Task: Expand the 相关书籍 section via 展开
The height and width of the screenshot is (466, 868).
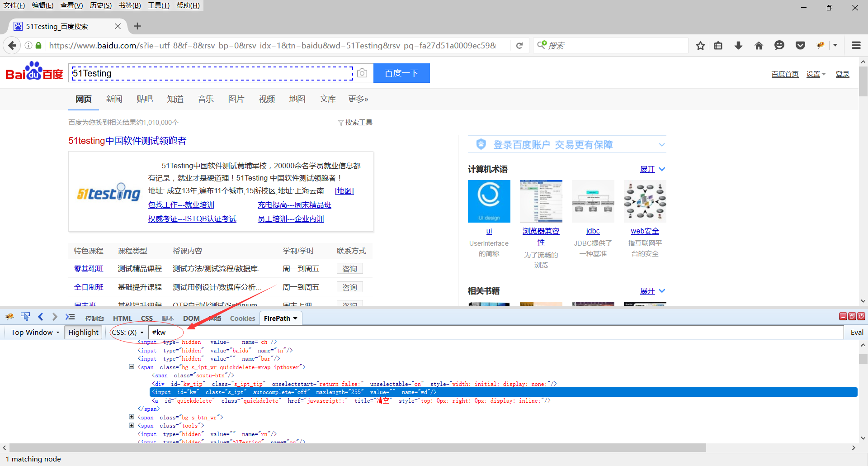Action: [x=652, y=291]
